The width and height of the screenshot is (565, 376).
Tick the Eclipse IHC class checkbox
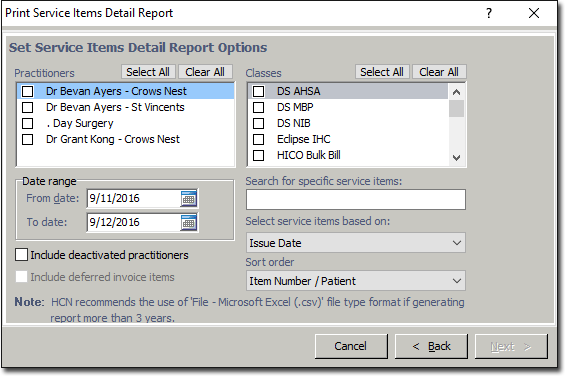tap(258, 139)
